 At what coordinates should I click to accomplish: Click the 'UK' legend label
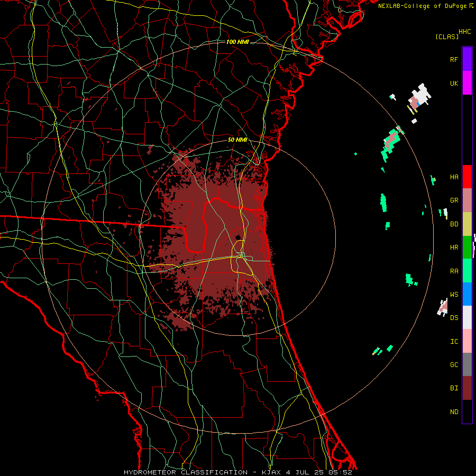(x=454, y=84)
